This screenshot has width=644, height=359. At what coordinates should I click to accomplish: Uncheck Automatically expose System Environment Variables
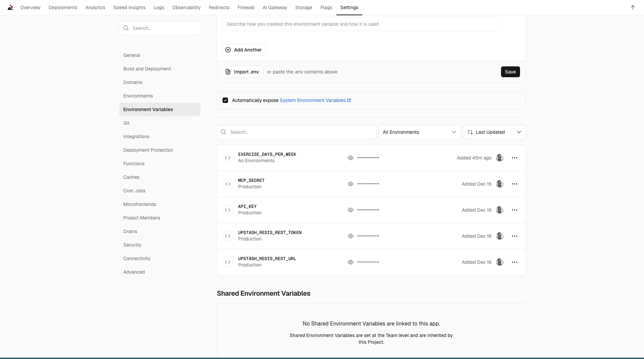pos(225,100)
